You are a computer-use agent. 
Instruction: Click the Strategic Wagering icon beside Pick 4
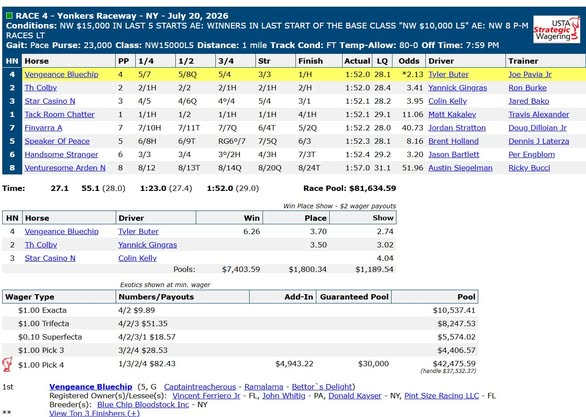(7, 364)
